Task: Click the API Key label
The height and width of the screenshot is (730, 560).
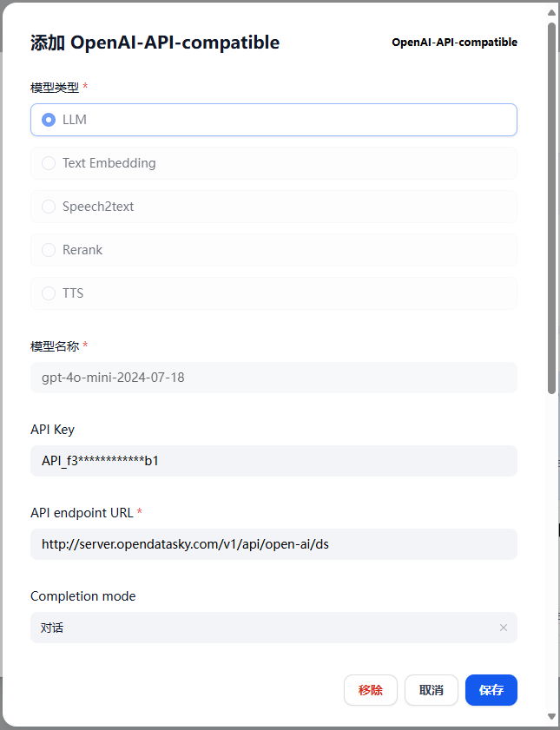Action: (53, 430)
